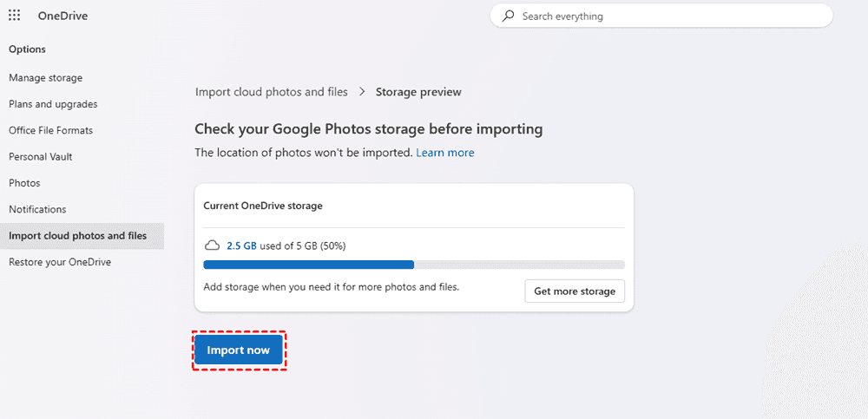Open the app launcher grid icon

(15, 16)
